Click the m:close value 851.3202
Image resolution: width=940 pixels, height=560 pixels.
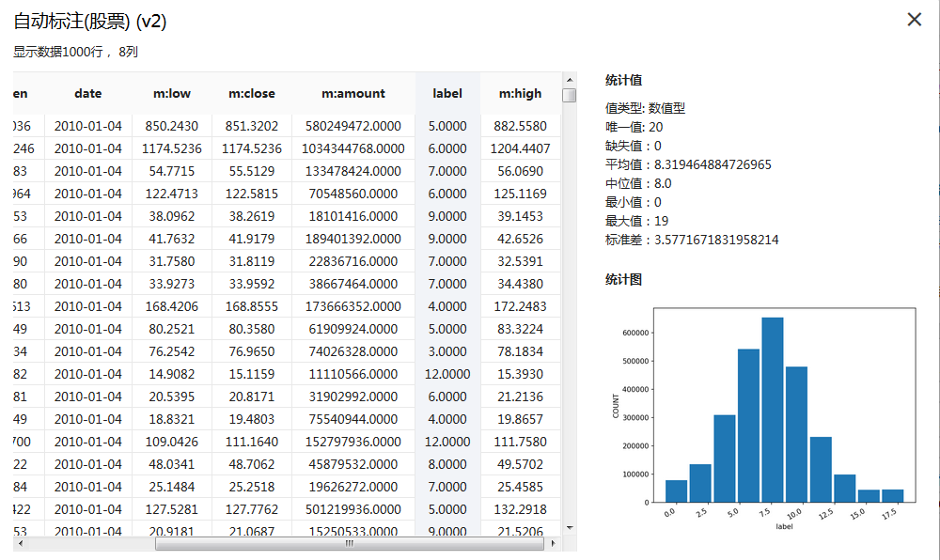point(252,126)
